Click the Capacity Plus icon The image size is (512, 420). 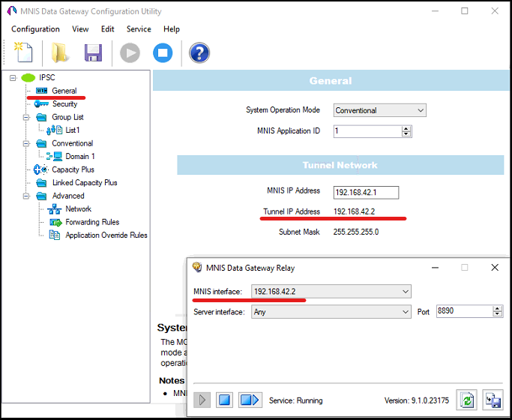click(40, 169)
